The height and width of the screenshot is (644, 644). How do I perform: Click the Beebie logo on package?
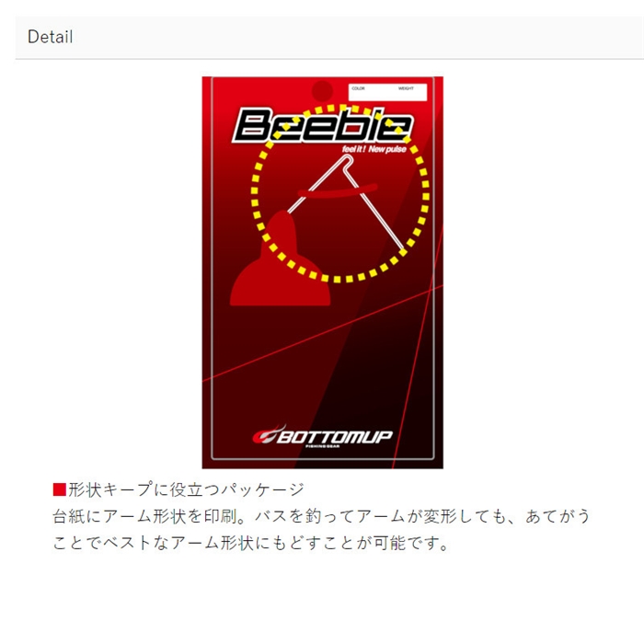pyautogui.click(x=322, y=125)
